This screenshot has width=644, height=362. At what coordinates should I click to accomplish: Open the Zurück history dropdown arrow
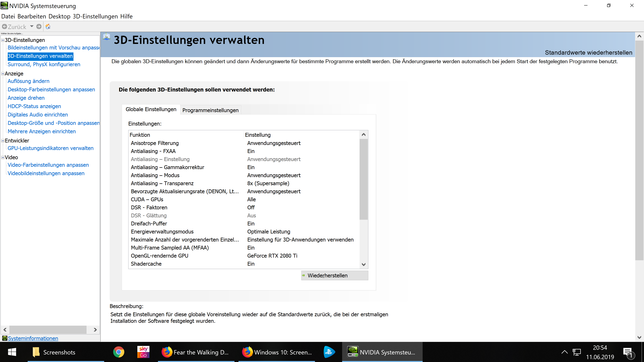point(32,26)
